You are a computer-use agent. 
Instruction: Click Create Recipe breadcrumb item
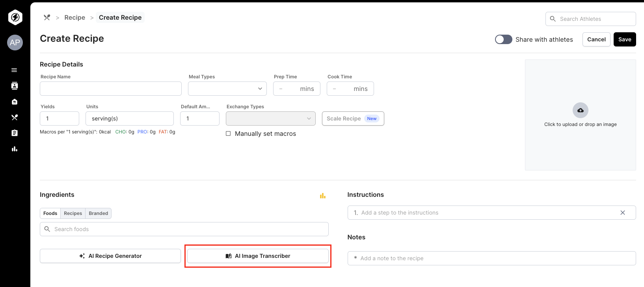120,17
